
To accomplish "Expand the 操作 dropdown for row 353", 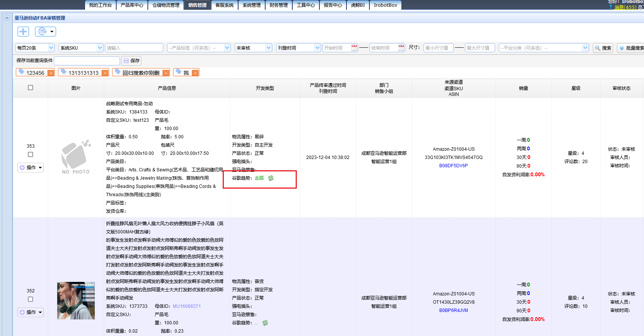I will coord(30,168).
